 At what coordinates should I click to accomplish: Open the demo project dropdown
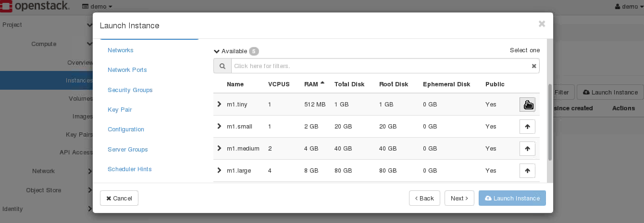[x=98, y=7]
